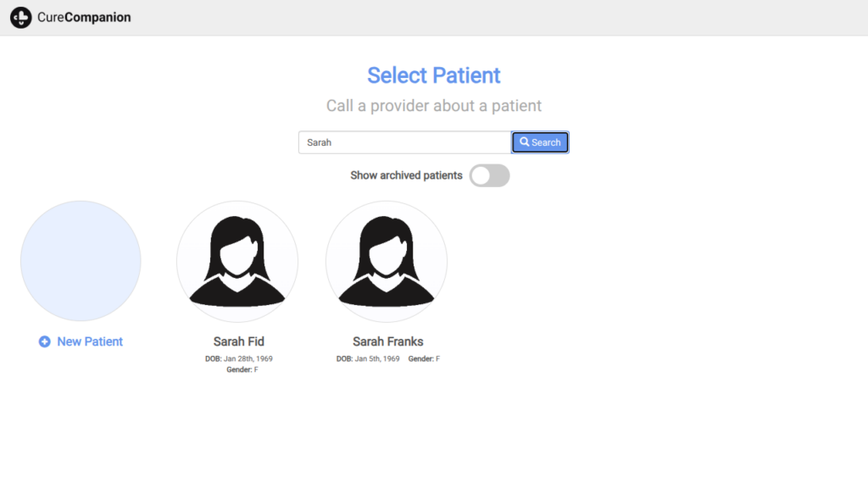Enable the Show archived patients switch
The image size is (868, 488).
click(489, 175)
